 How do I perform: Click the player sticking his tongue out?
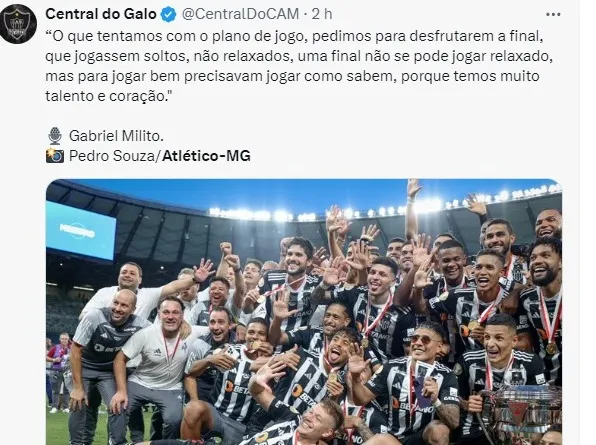pos(337,350)
